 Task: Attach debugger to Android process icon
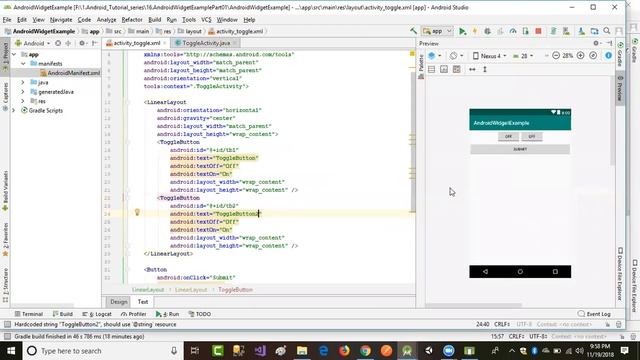(526, 31)
